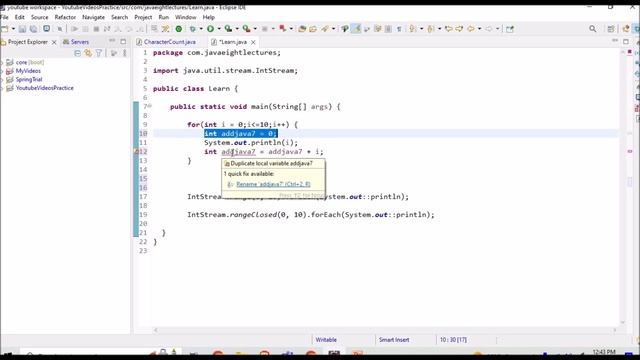Image resolution: width=640 pixels, height=360 pixels.
Task: Open the File menu
Action: click(x=4, y=17)
